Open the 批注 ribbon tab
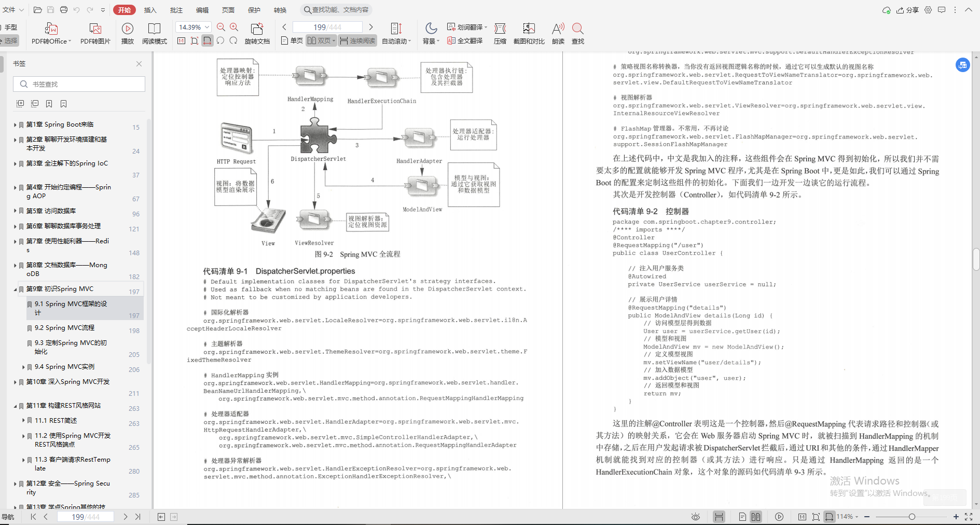This screenshot has width=980, height=525. pos(176,10)
